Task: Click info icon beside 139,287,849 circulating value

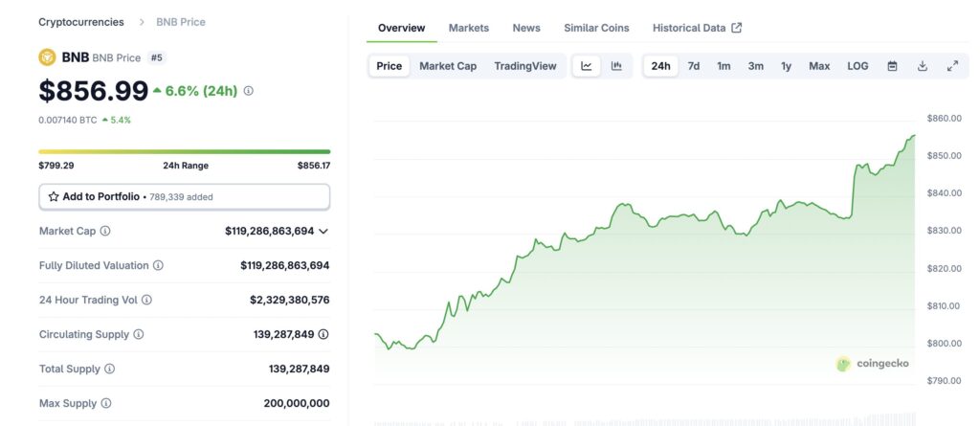Action: point(323,334)
